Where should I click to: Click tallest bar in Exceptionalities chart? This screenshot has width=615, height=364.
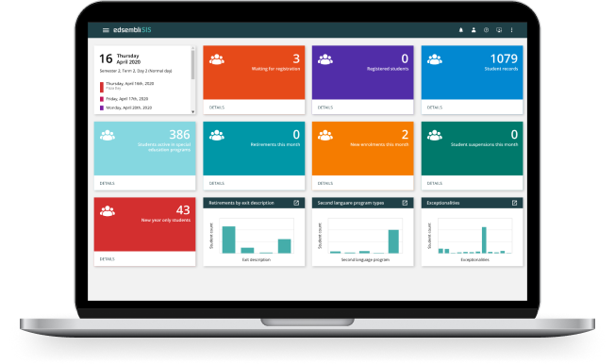(x=484, y=240)
